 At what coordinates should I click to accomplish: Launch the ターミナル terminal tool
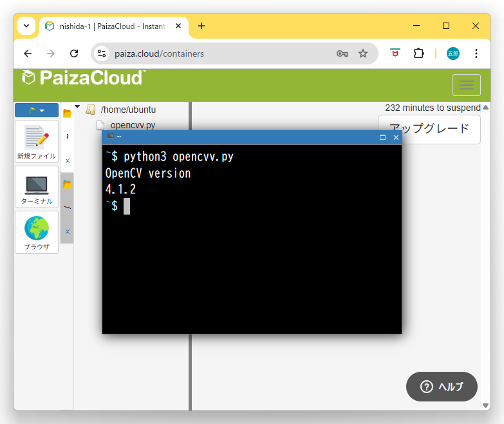[37, 188]
